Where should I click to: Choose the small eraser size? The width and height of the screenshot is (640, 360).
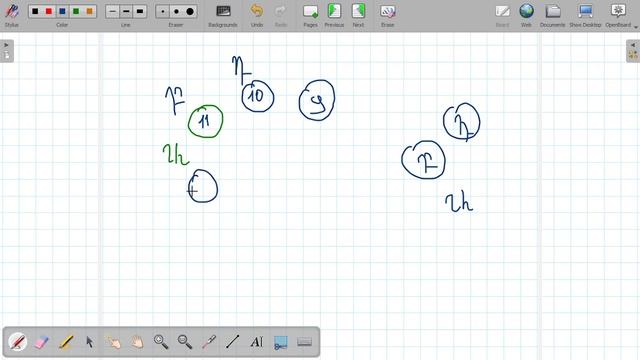tap(163, 11)
